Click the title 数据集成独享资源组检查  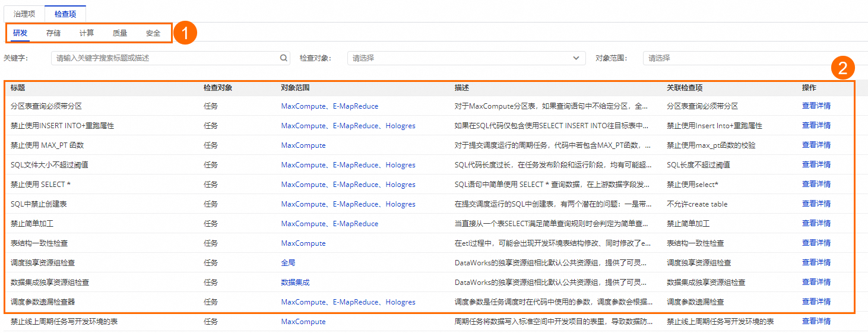pos(50,283)
